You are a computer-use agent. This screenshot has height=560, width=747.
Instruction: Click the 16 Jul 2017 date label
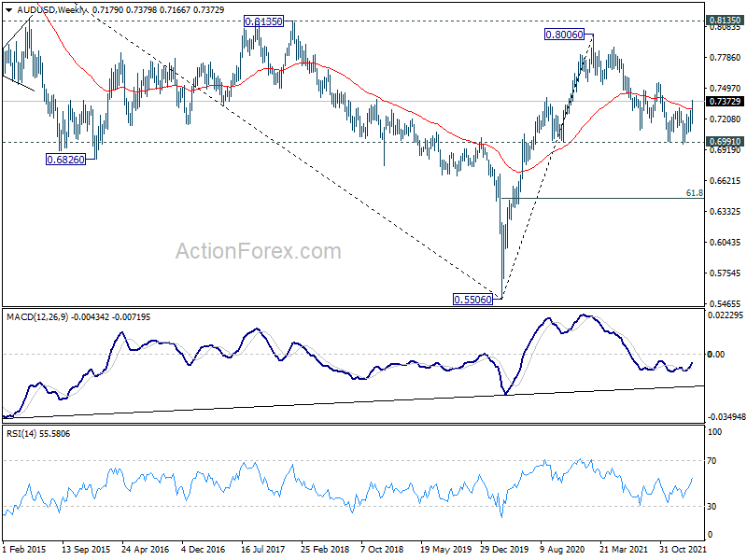pyautogui.click(x=263, y=549)
